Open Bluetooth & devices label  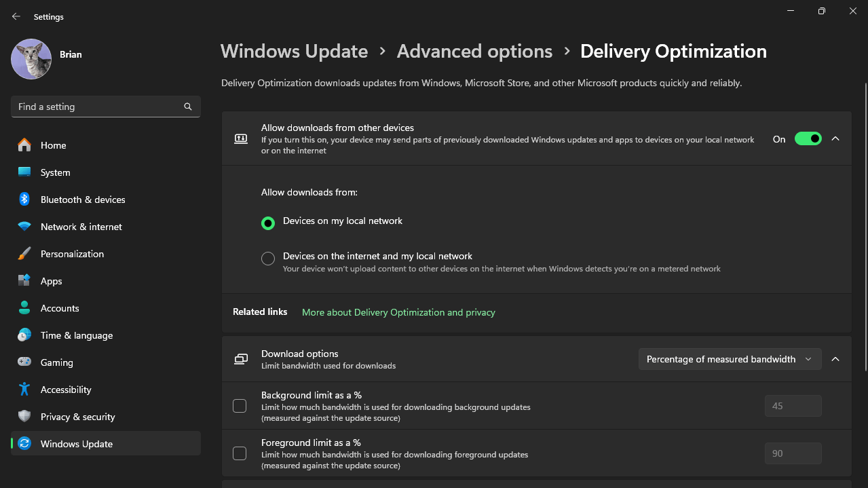click(x=83, y=200)
